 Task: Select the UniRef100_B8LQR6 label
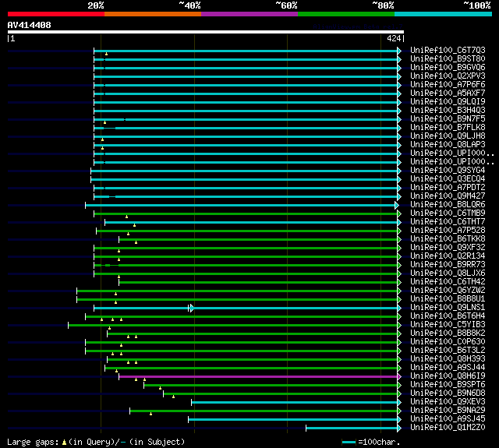click(448, 205)
